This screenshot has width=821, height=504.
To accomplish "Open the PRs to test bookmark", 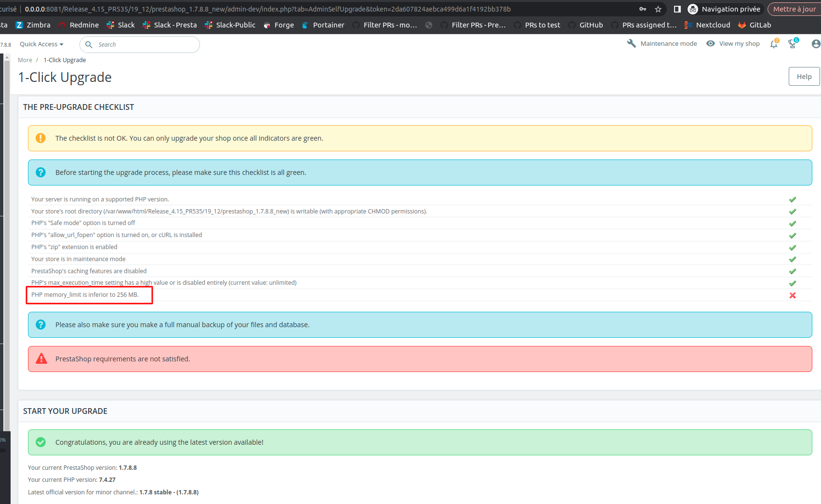I will point(537,25).
